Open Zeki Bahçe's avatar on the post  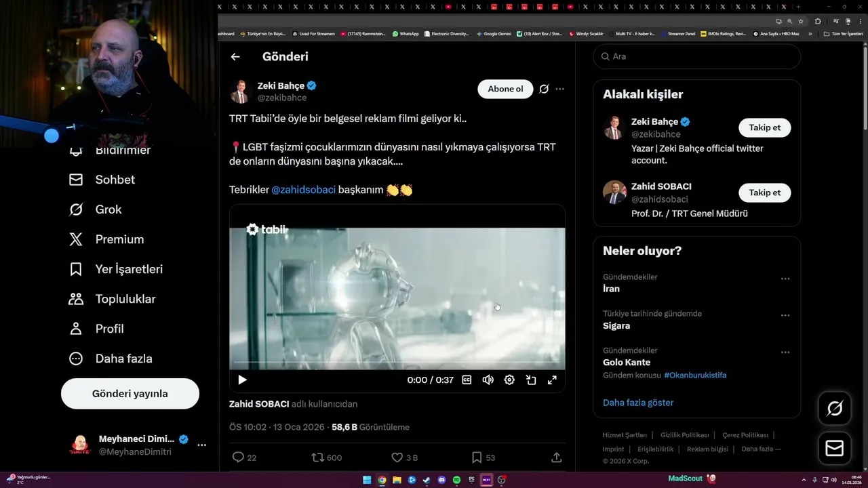[x=241, y=91]
